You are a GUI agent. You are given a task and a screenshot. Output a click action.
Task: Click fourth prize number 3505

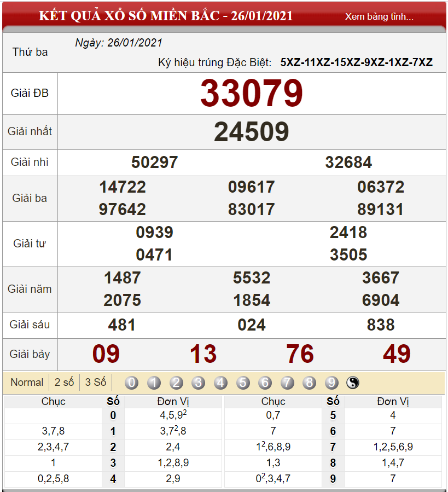(348, 255)
